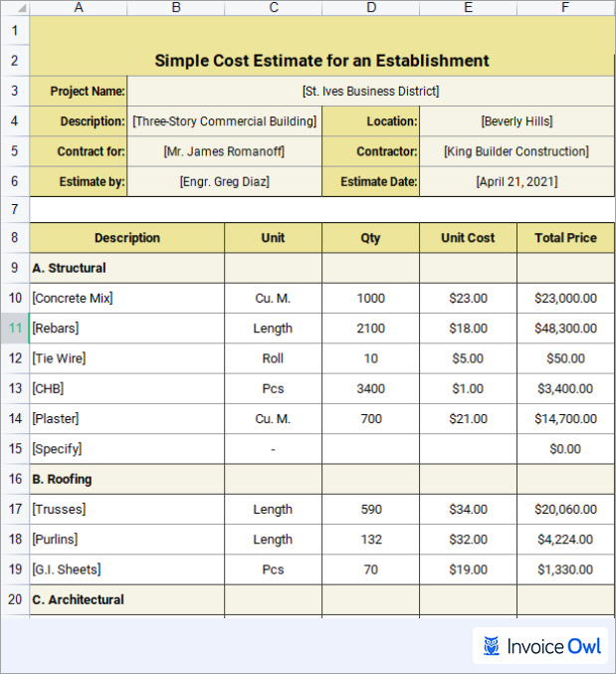616x674 pixels.
Task: Click the April 21, 2021 date cell
Action: 515,181
